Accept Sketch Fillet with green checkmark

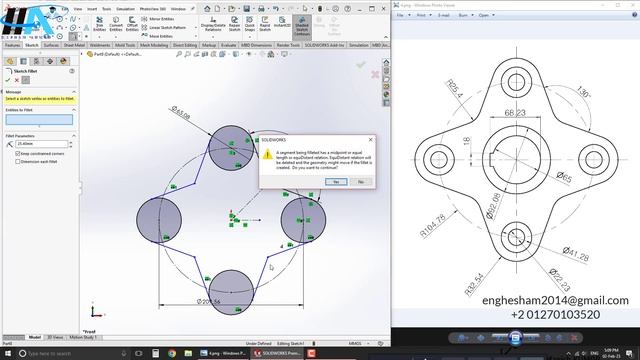(x=8, y=80)
